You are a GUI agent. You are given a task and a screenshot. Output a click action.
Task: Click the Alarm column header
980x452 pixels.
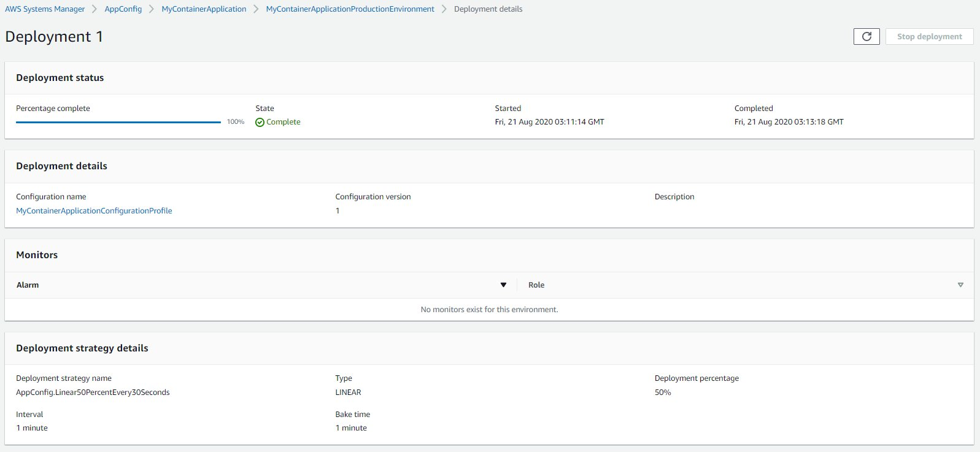click(28, 285)
